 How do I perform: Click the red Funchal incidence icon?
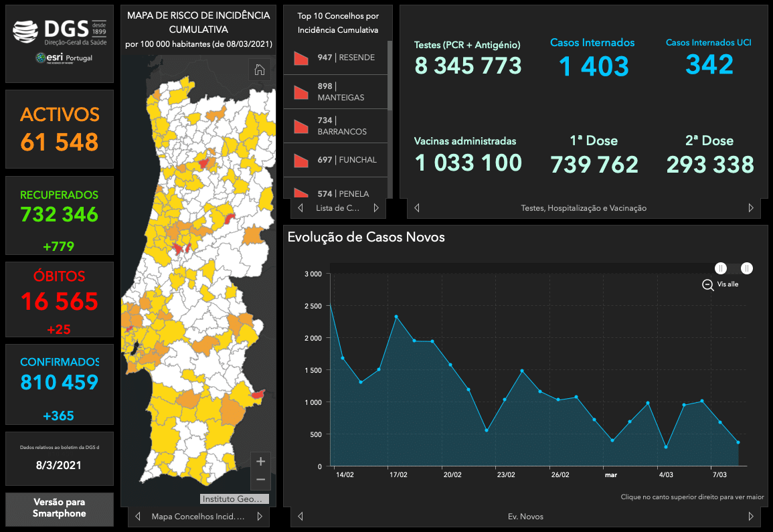(x=300, y=161)
